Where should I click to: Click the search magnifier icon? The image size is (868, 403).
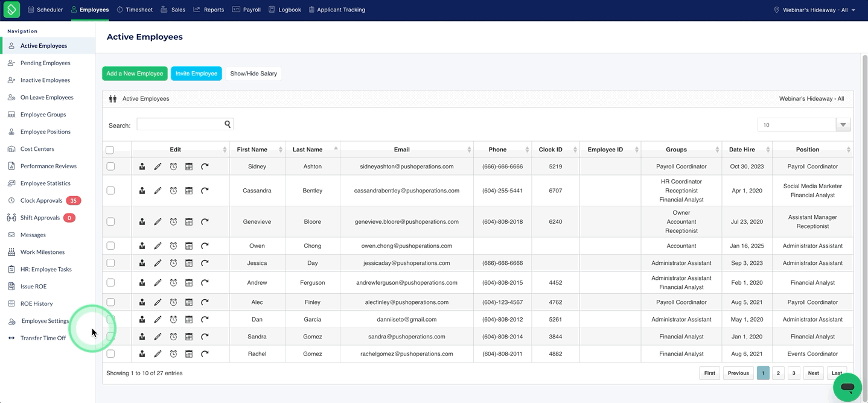(x=228, y=124)
